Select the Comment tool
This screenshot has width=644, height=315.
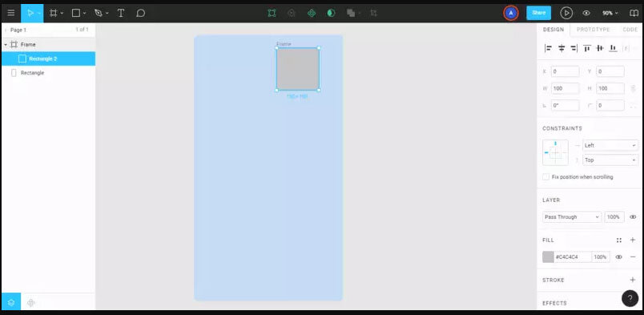coord(140,13)
